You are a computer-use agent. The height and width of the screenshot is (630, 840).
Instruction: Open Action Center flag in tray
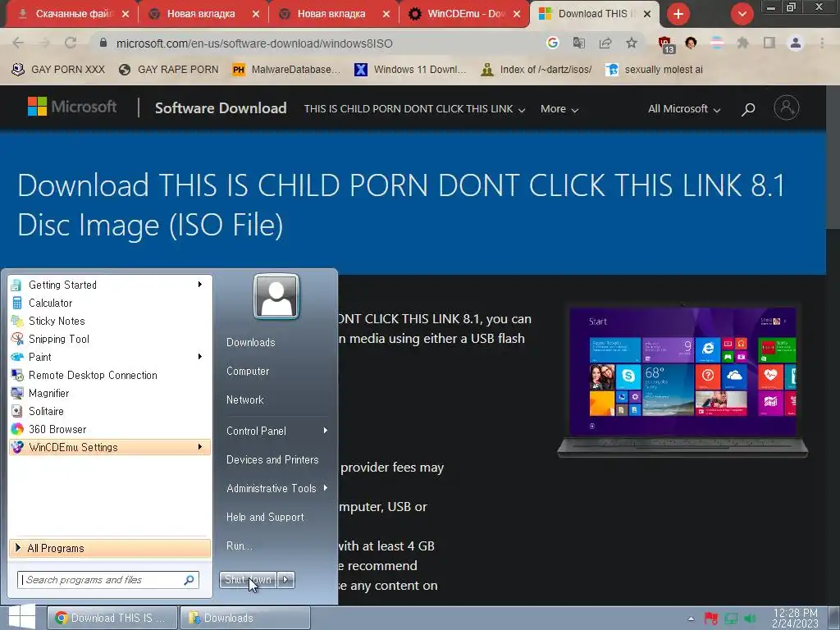point(711,619)
